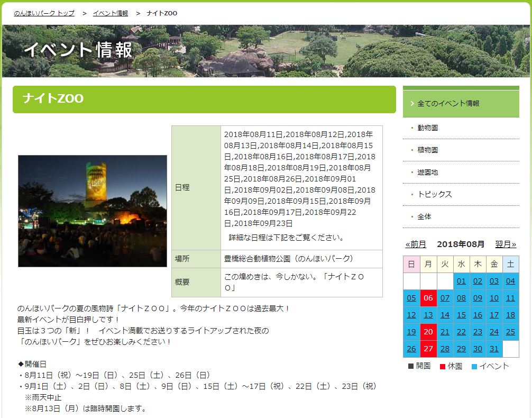Open トピックス in the sidebar menu
532x418 pixels.
434,195
